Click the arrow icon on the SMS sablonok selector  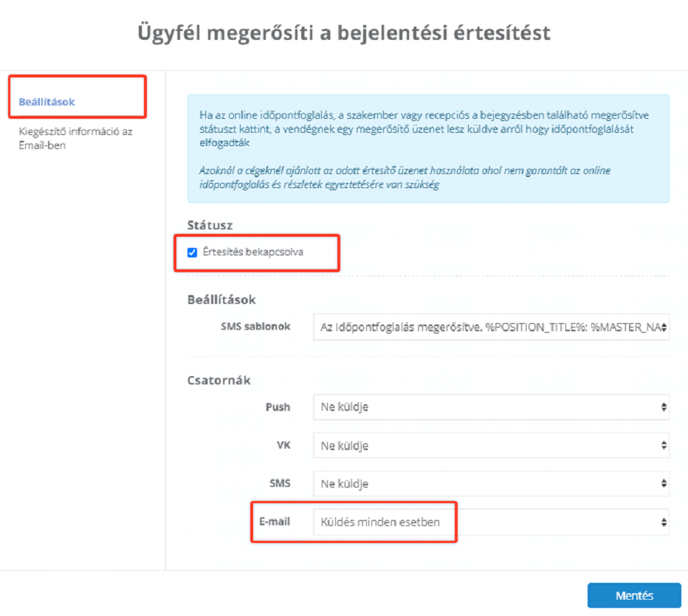(x=664, y=327)
